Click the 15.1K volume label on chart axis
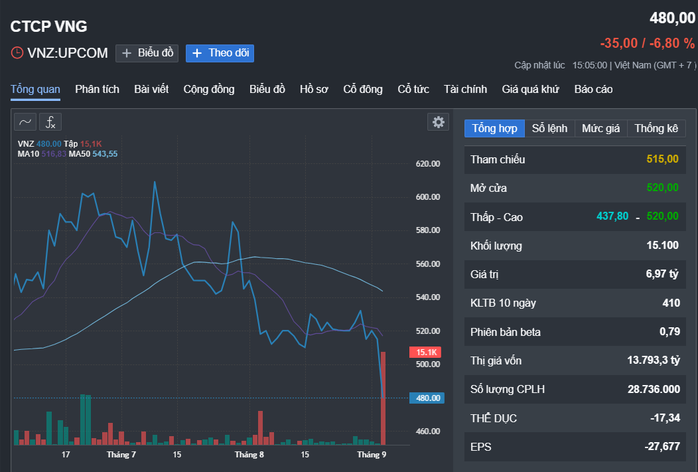 point(425,352)
